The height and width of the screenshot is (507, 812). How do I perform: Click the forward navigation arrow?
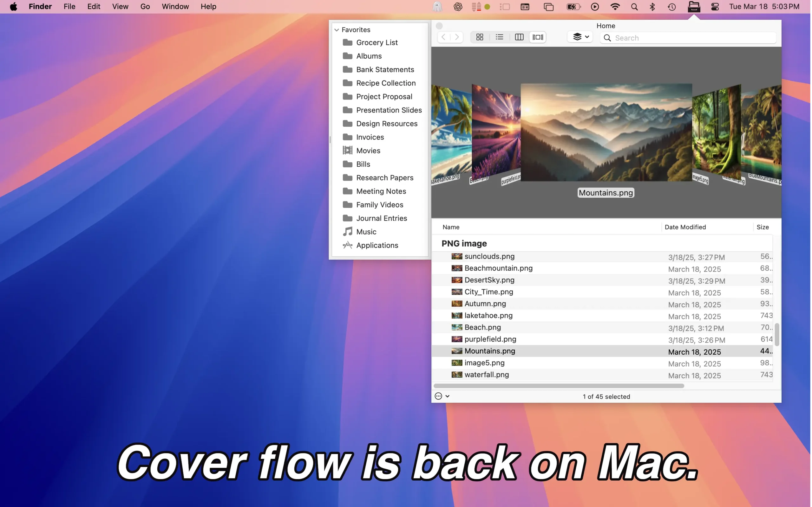point(457,37)
